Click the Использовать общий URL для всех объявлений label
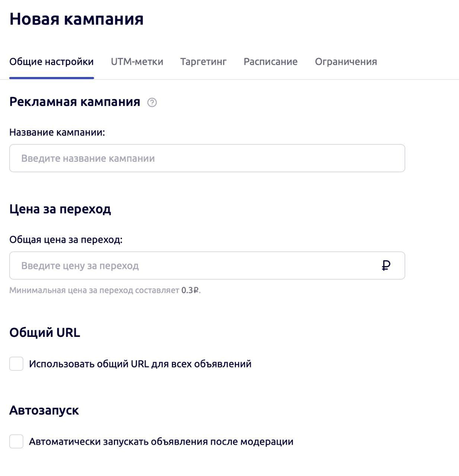Viewport: 459px width, 476px height. pyautogui.click(x=140, y=364)
